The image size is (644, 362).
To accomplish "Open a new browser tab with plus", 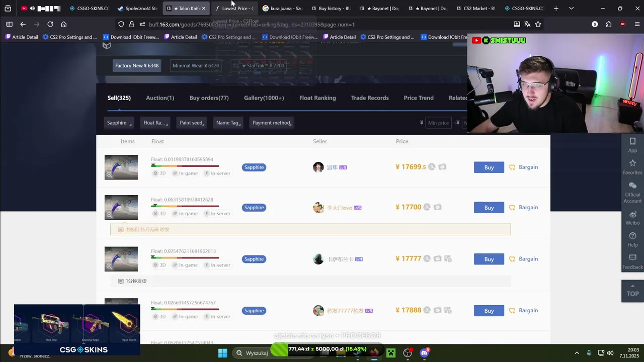I will (x=556, y=9).
